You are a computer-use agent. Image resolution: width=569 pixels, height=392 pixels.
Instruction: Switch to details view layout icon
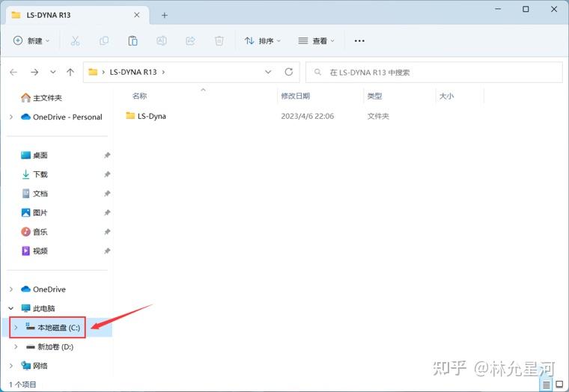(x=547, y=385)
